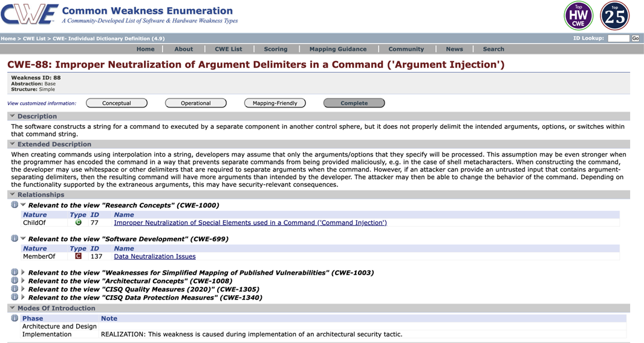Viewport: 644px width, 343px height.
Task: Open the Search menu item
Action: (493, 49)
